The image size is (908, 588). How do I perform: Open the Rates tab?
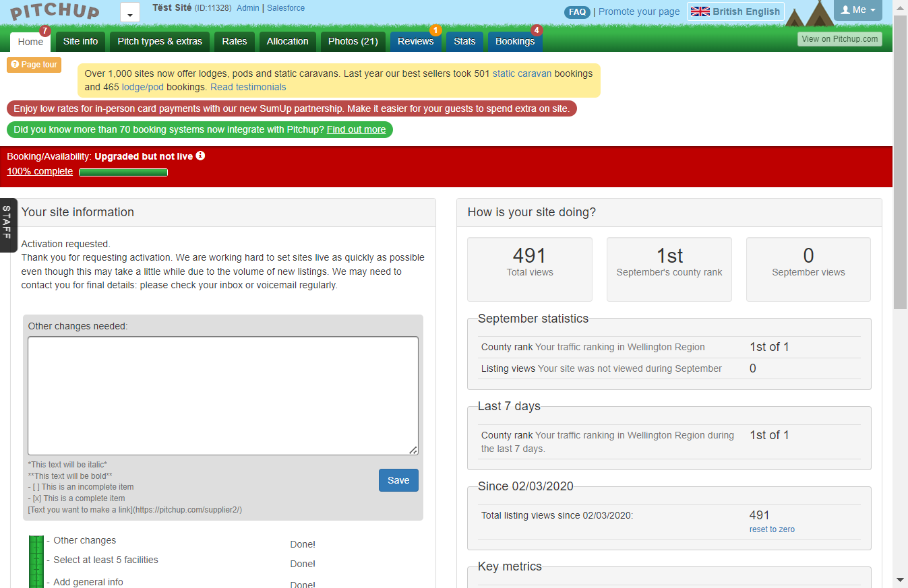235,41
